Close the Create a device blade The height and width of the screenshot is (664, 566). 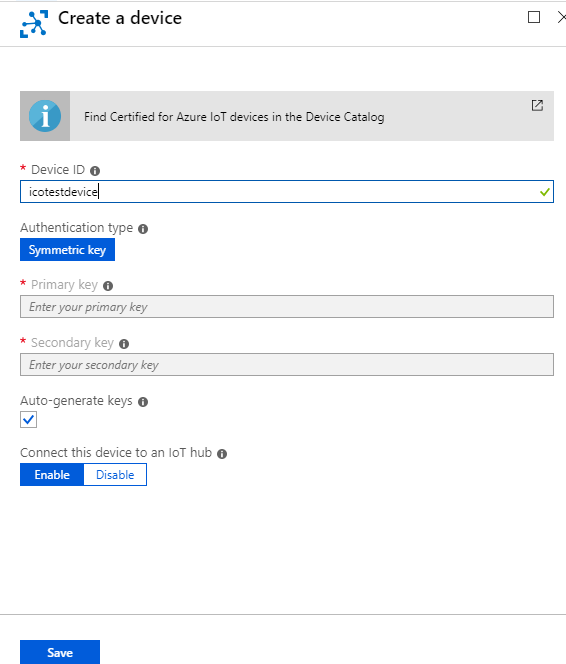tap(562, 17)
